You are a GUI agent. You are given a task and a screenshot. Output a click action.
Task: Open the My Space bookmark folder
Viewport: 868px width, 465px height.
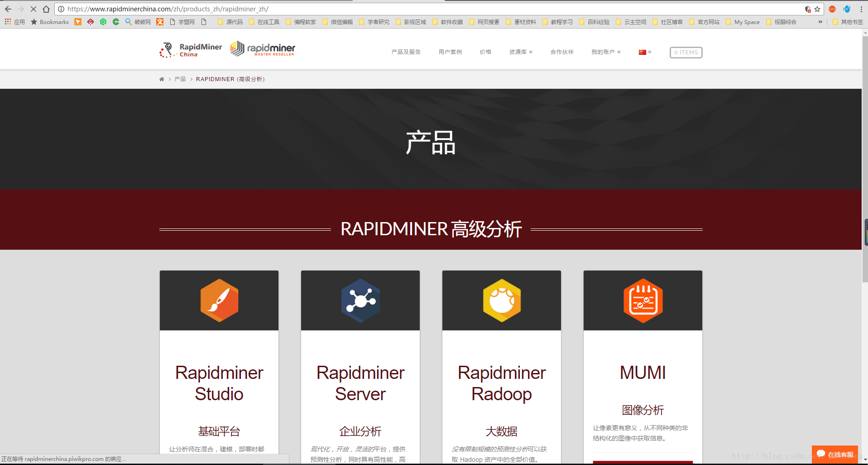(743, 22)
